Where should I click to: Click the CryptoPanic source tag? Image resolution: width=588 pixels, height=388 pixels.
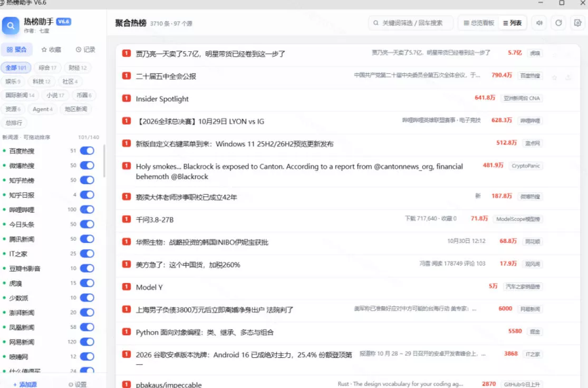click(525, 165)
